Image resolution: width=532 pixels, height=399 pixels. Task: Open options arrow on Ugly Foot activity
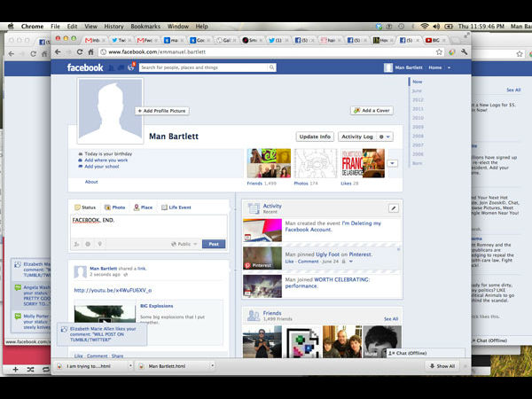point(351,262)
